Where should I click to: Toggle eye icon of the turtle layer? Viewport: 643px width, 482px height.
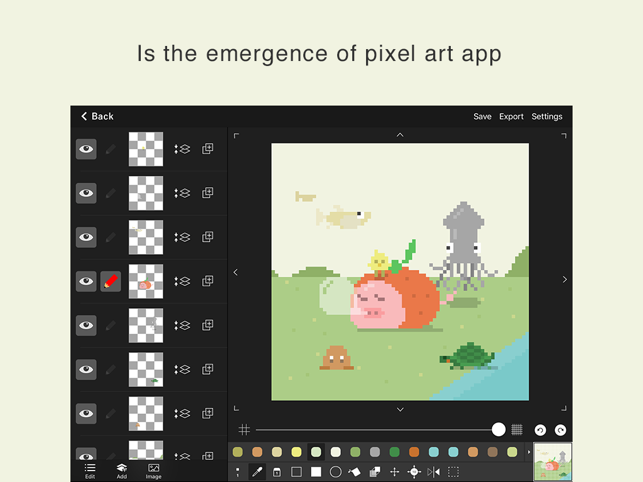(x=86, y=369)
